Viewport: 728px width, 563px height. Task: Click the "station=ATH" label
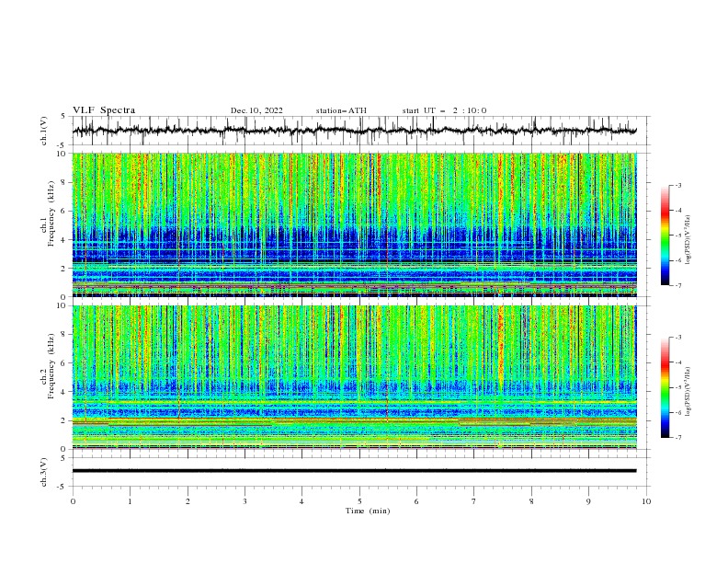(x=341, y=110)
